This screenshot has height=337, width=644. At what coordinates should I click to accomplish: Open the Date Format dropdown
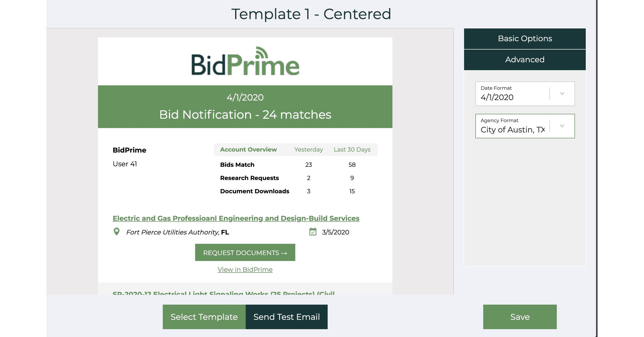[562, 93]
